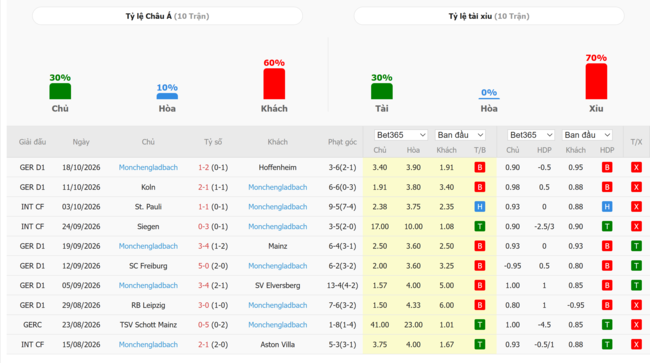
Task: Expand the second Ban đầu handicap dropdown
Action: (587, 135)
